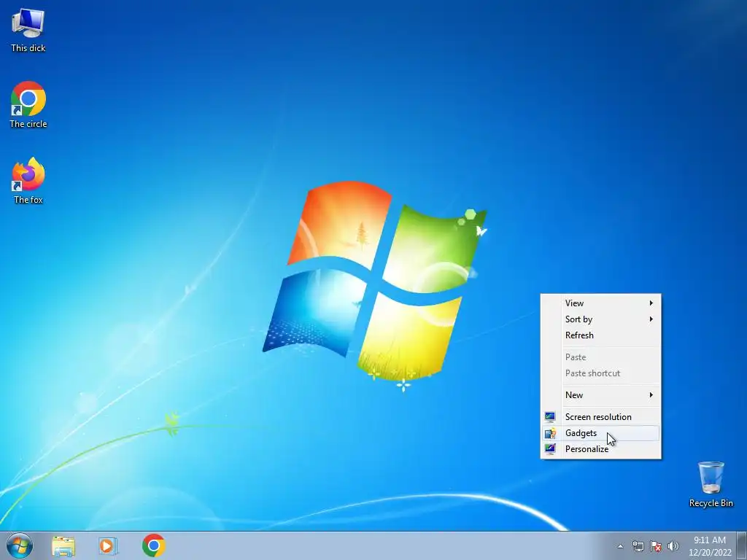
Task: Show hidden tray icons arrow
Action: tap(620, 546)
